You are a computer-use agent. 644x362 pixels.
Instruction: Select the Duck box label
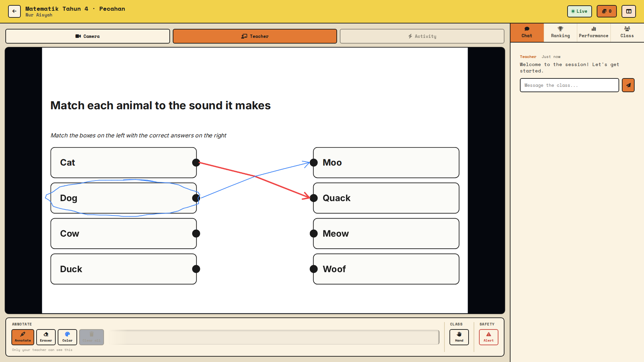pos(71,269)
